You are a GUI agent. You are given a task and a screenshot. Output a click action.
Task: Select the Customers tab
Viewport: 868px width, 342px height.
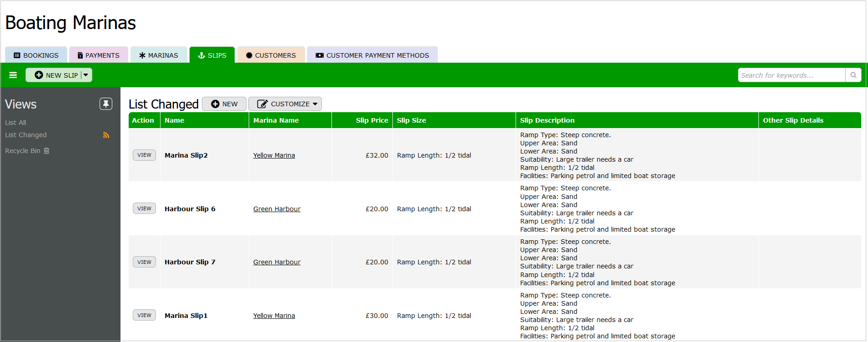coord(271,55)
